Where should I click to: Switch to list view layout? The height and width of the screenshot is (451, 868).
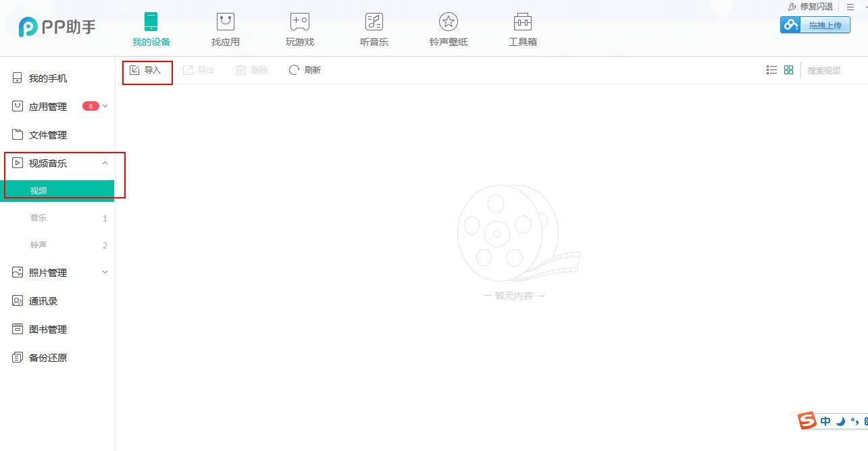[772, 70]
